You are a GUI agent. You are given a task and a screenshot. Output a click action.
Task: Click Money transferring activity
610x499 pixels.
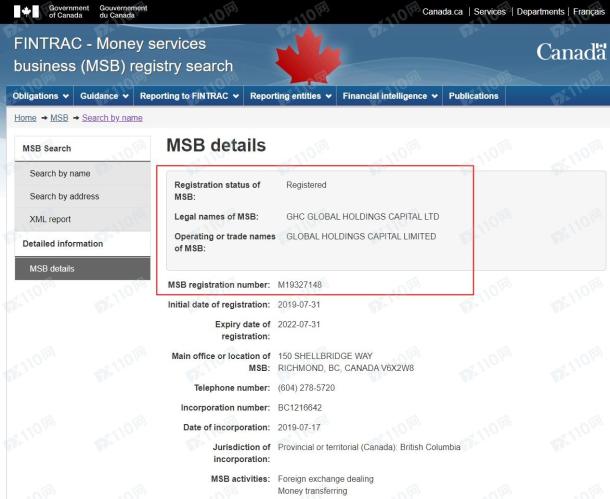click(312, 491)
